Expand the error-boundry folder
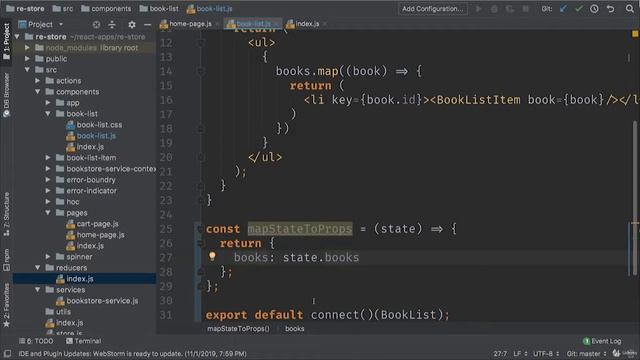 [x=48, y=180]
